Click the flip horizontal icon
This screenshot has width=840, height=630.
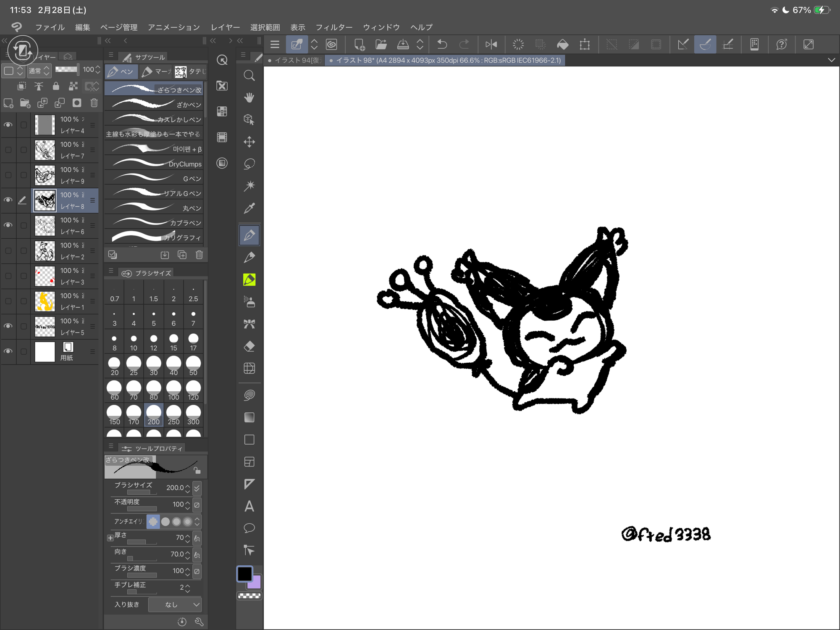tap(491, 45)
